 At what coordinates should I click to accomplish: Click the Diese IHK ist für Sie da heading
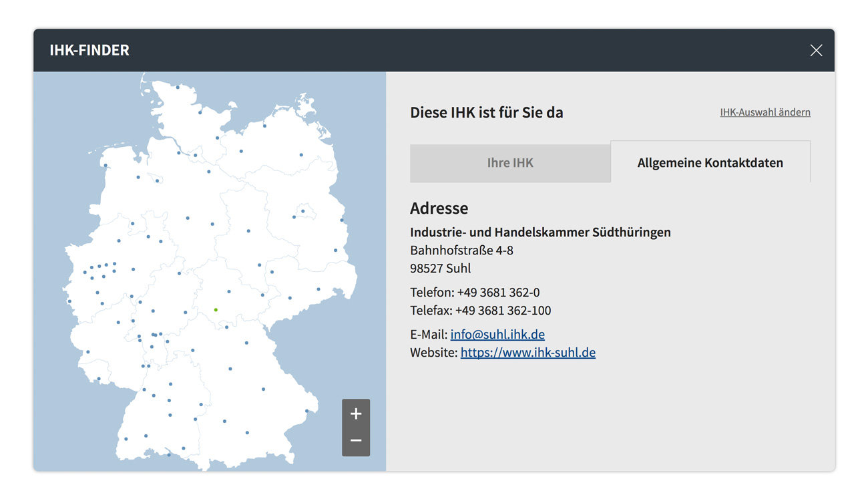(x=487, y=112)
